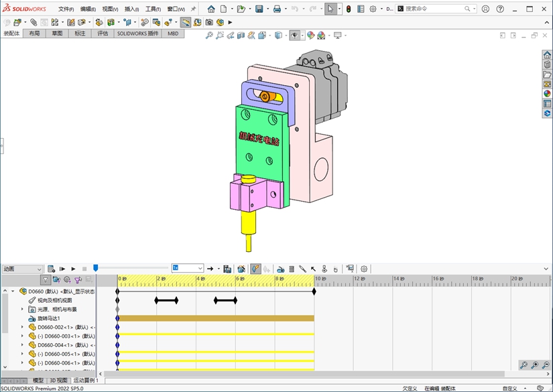Click the Save Animation icon
The image size is (553, 392).
click(227, 269)
